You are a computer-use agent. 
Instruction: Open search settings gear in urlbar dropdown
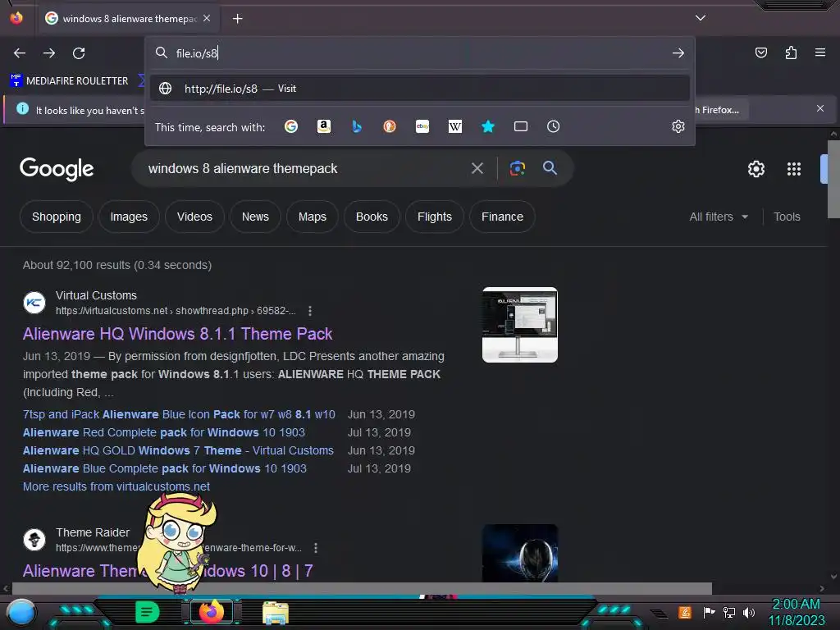coord(678,126)
